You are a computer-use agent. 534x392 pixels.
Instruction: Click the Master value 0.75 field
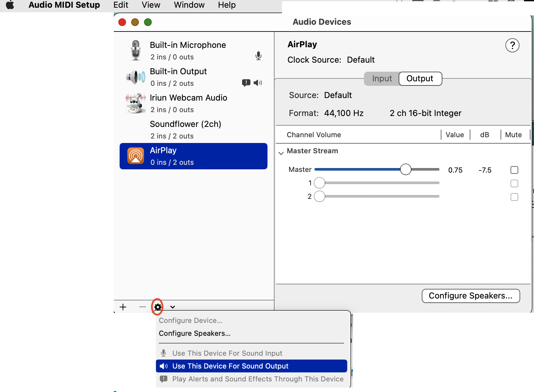click(x=455, y=170)
